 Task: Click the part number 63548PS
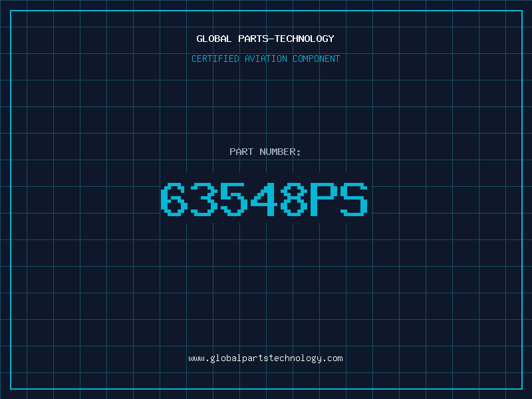[x=264, y=199]
